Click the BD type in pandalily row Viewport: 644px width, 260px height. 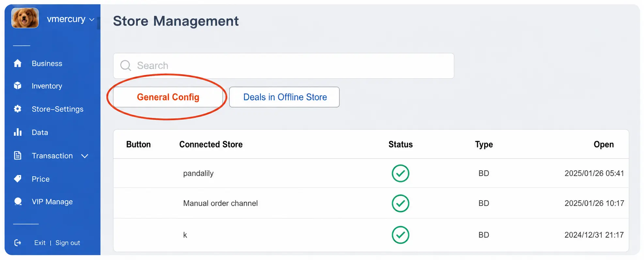484,173
